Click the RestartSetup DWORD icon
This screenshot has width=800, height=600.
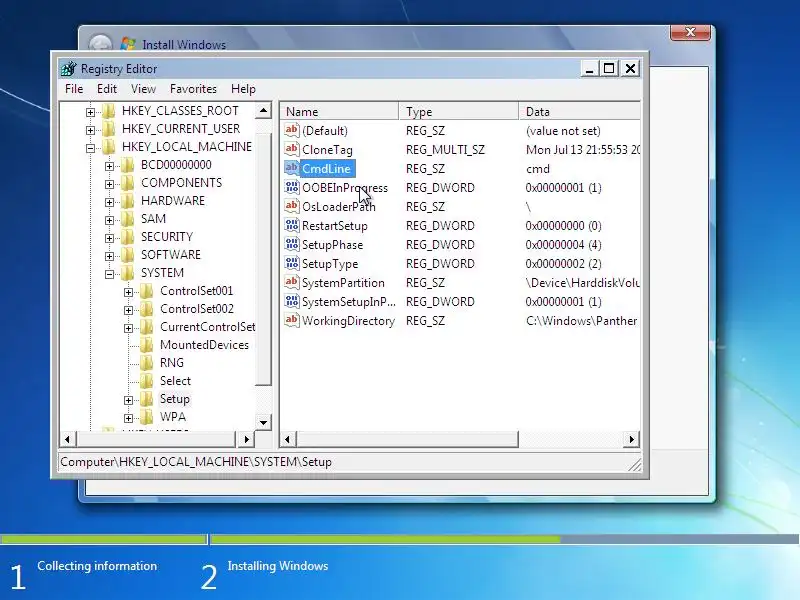click(x=291, y=225)
